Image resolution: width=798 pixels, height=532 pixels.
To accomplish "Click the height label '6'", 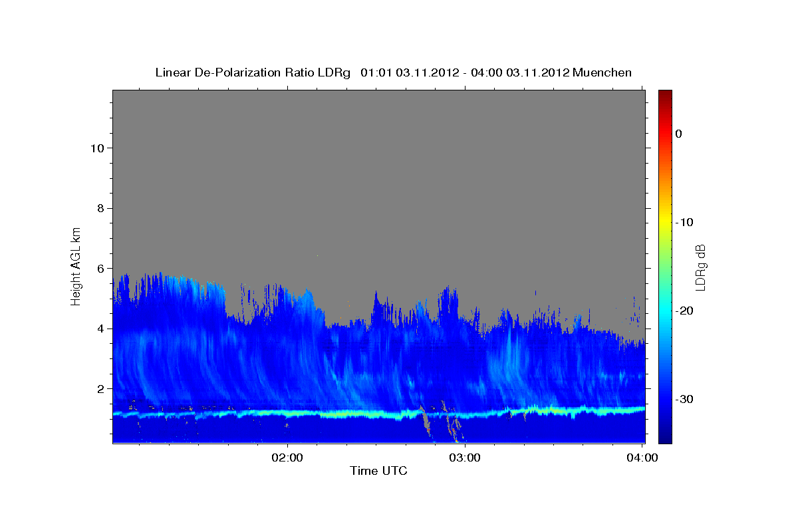I will (99, 268).
